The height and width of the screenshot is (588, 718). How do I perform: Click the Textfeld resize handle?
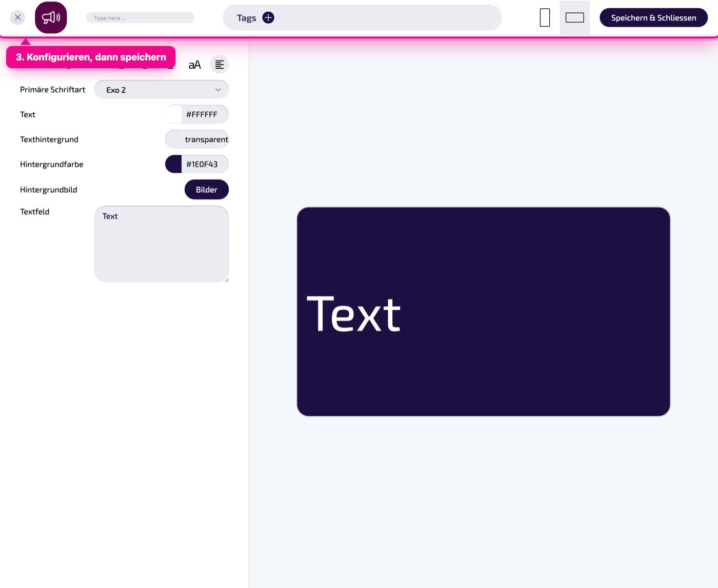226,280
